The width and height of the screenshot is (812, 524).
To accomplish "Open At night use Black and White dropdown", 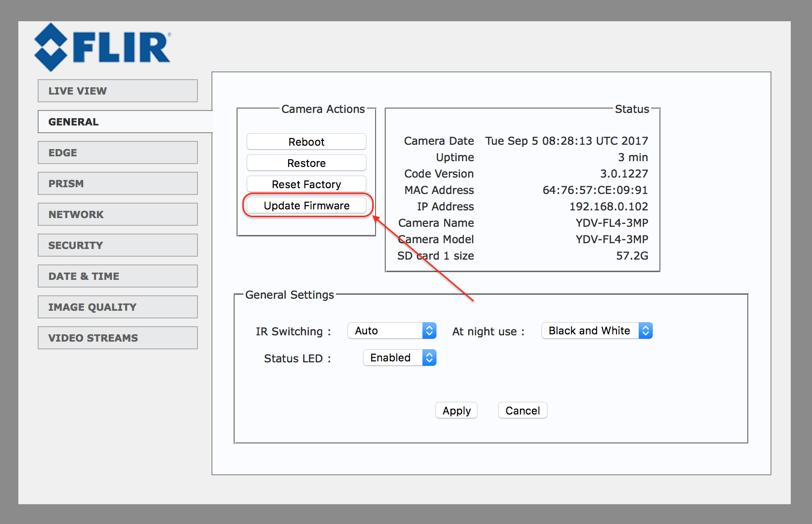I will 597,331.
